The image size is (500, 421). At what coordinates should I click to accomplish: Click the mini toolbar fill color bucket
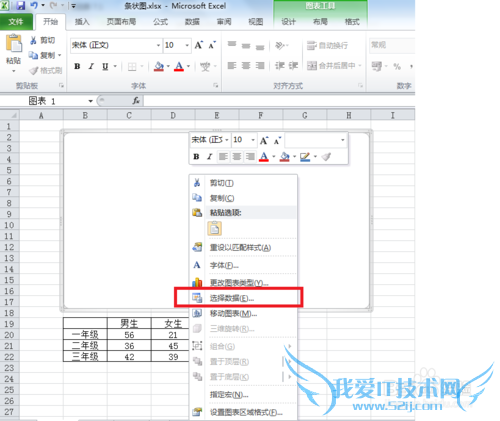(x=284, y=156)
